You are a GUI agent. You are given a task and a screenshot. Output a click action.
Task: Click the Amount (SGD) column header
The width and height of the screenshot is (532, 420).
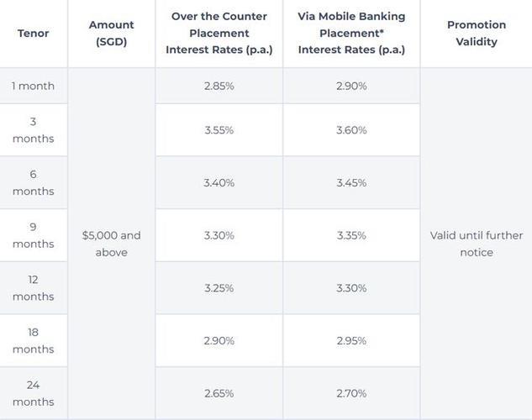pos(112,34)
